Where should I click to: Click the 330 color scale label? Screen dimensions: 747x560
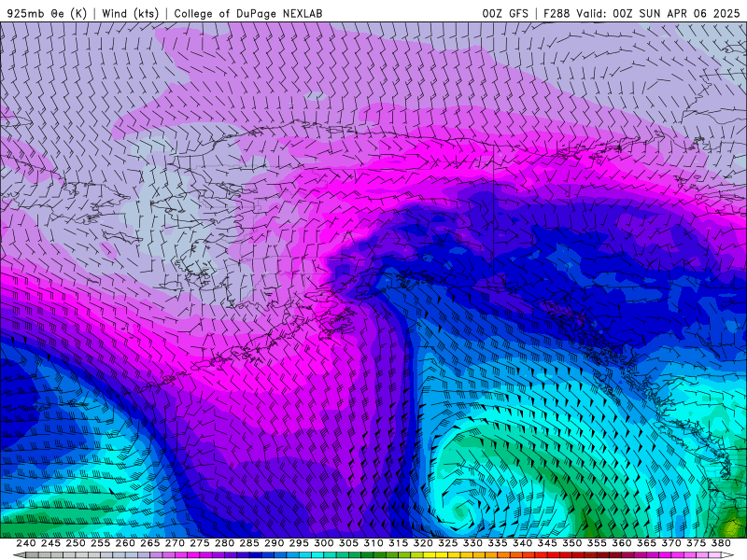[472, 543]
